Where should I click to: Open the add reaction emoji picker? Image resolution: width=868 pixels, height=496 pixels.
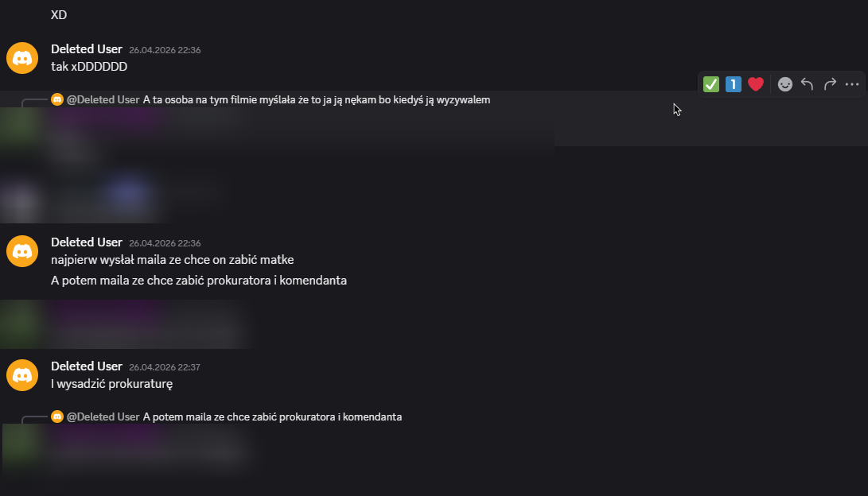(785, 84)
